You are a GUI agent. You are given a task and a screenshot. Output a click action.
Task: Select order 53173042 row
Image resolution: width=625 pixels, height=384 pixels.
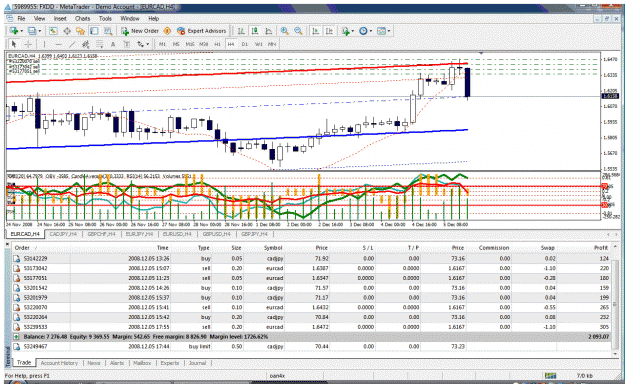(312, 268)
